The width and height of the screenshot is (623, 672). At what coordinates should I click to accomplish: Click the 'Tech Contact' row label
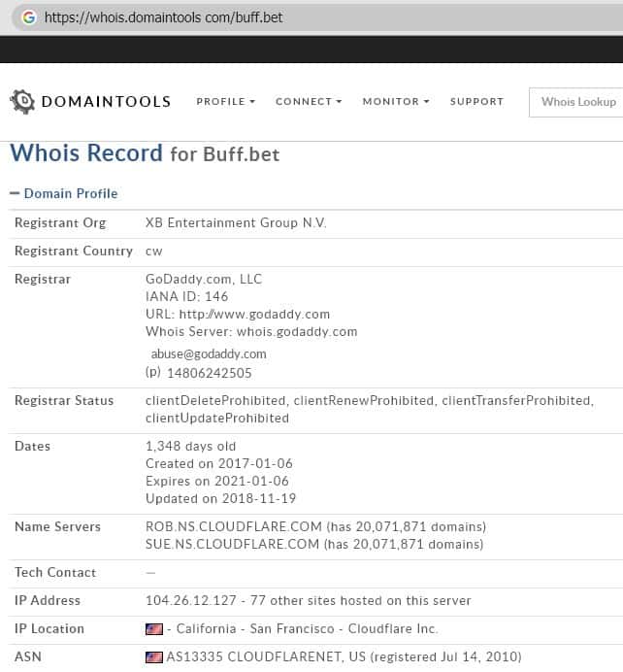pyautogui.click(x=55, y=573)
